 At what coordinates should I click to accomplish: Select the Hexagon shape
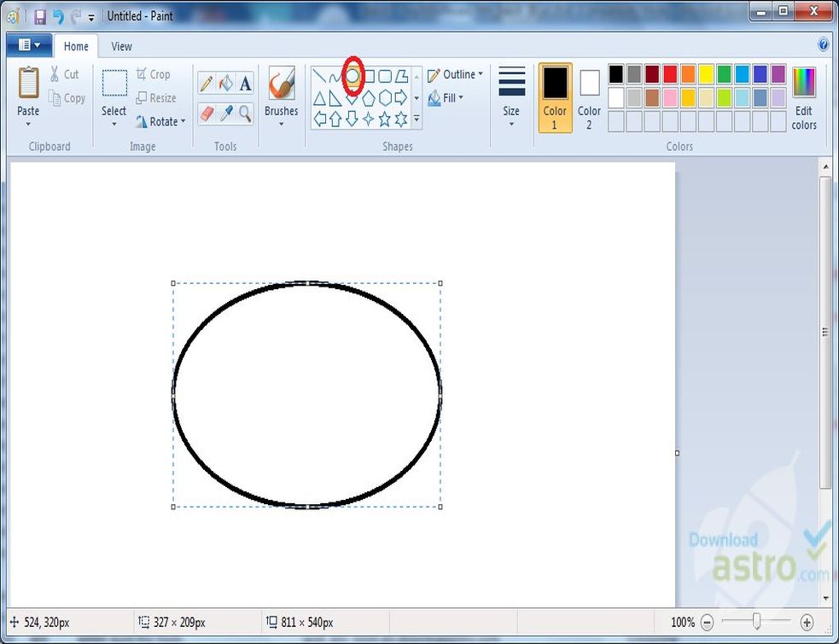click(x=385, y=98)
